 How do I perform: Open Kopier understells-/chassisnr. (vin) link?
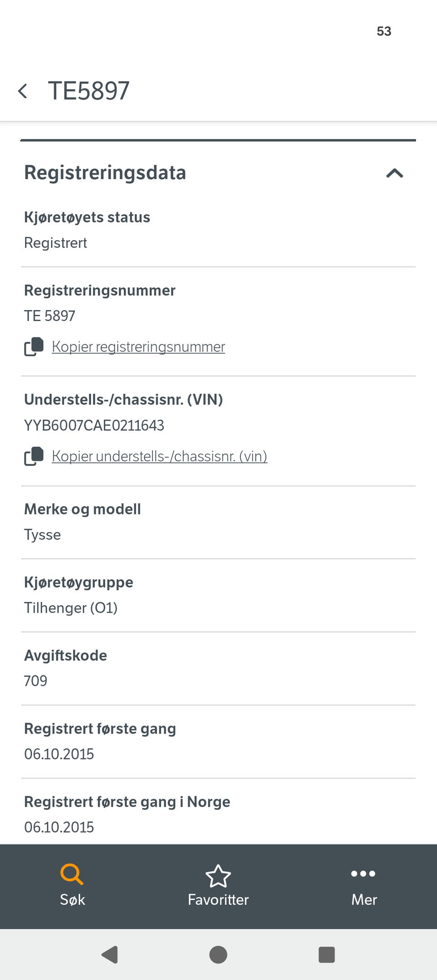tap(159, 456)
